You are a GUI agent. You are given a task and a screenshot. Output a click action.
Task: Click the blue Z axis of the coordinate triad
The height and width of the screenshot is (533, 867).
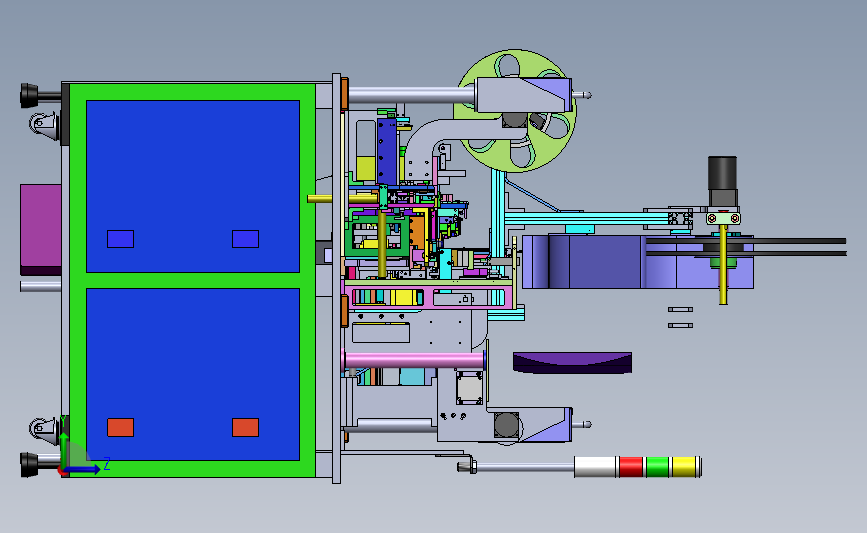point(83,469)
